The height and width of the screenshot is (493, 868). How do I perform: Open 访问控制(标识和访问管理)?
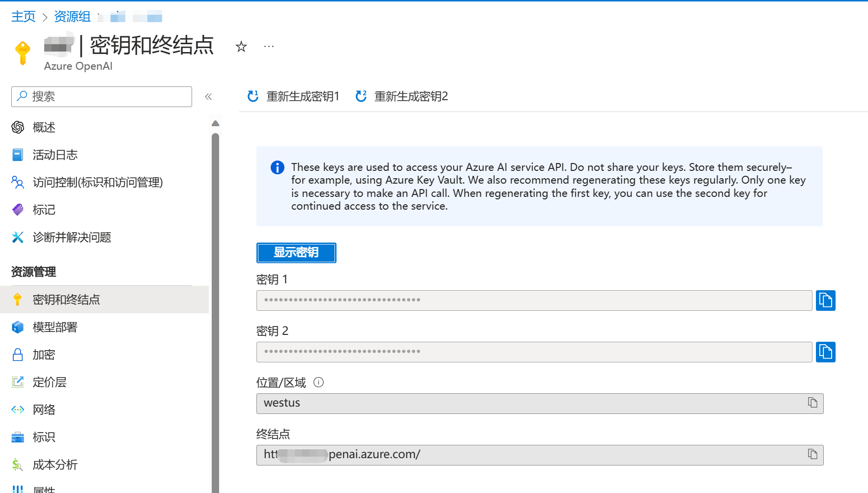(x=104, y=182)
